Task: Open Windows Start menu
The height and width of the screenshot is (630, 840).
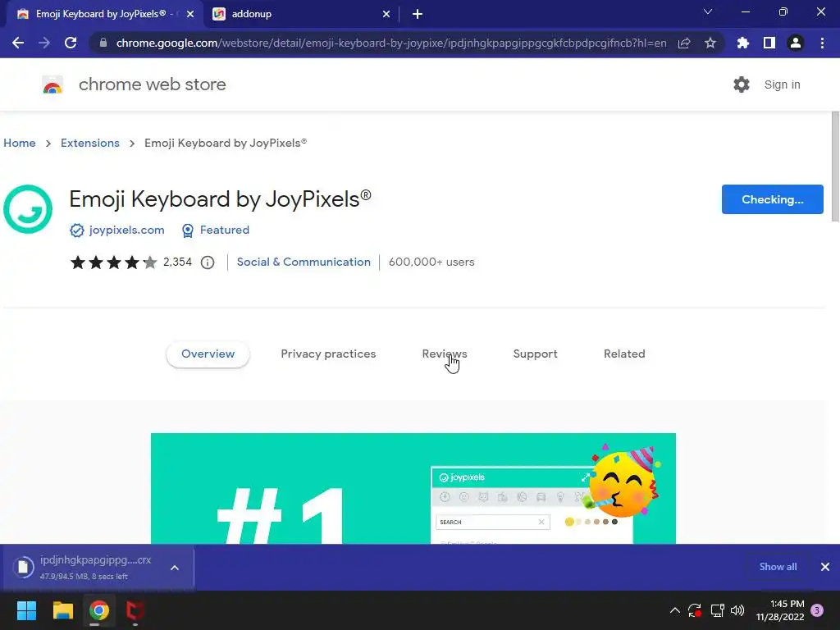Action: tap(26, 610)
